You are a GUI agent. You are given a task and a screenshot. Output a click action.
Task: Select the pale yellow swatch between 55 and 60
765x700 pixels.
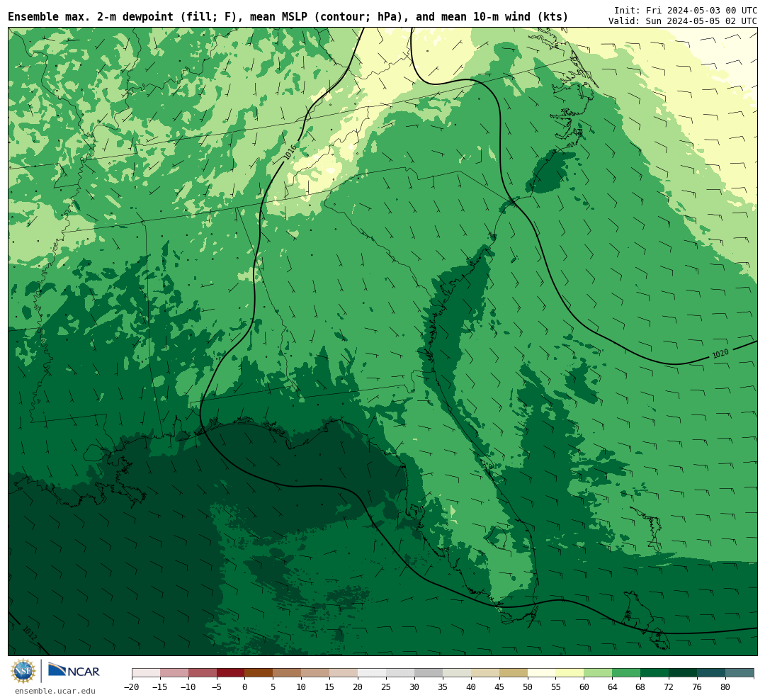569,673
